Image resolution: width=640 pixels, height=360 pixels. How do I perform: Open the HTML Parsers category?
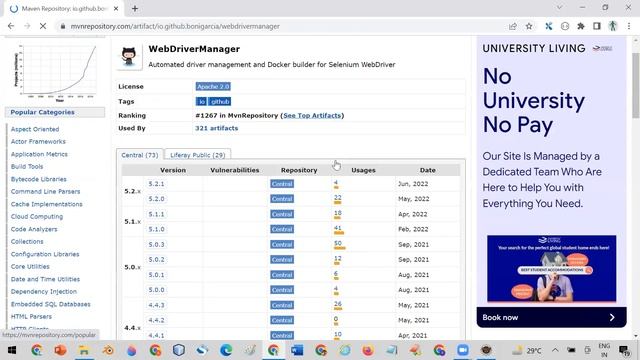coord(31,316)
